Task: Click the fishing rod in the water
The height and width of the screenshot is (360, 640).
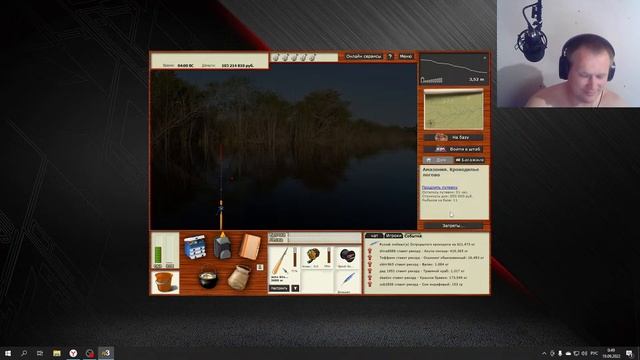Action: [x=221, y=188]
